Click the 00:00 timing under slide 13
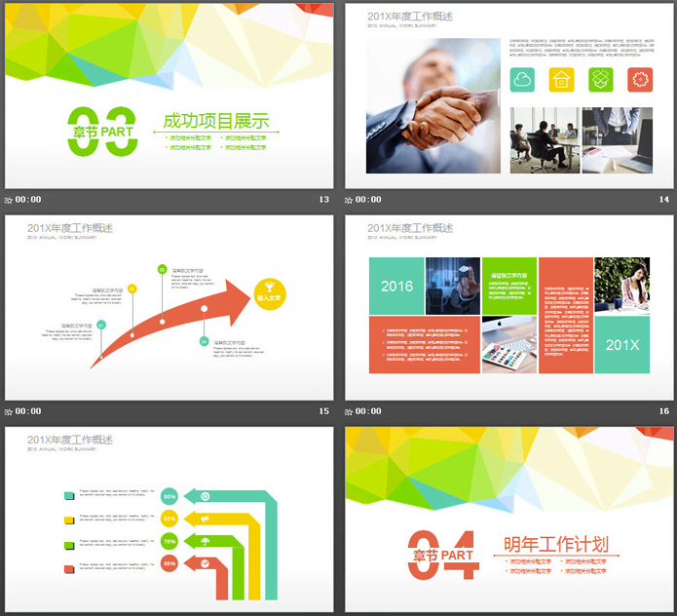Image resolution: width=677 pixels, height=616 pixels. tap(28, 200)
